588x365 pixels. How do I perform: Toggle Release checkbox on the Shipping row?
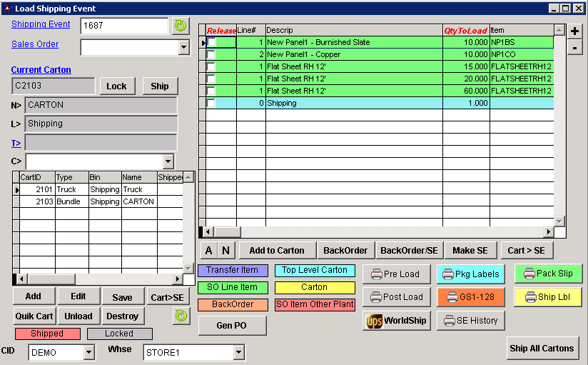[211, 103]
